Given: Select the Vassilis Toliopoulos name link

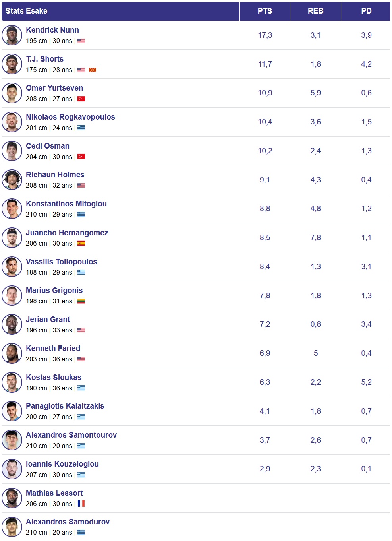Looking at the screenshot, I should coord(62,262).
